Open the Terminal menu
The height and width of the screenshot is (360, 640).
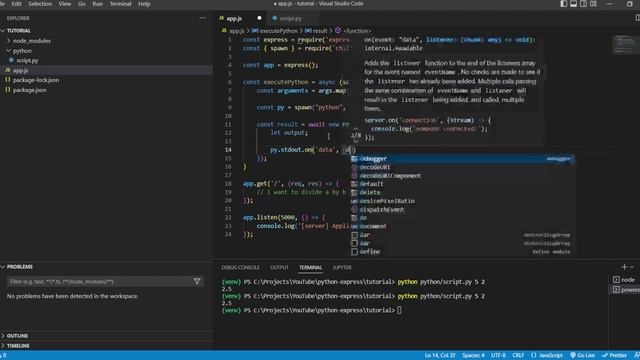pos(120,4)
